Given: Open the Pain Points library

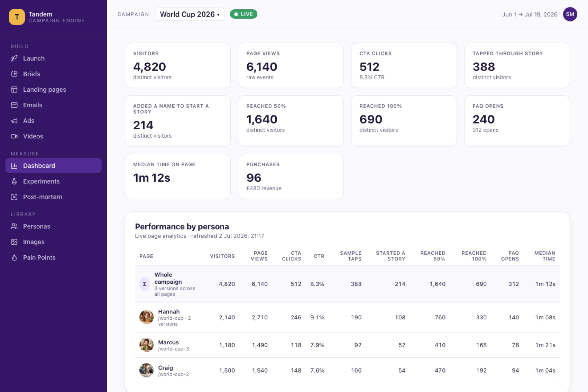Looking at the screenshot, I should tap(54, 257).
